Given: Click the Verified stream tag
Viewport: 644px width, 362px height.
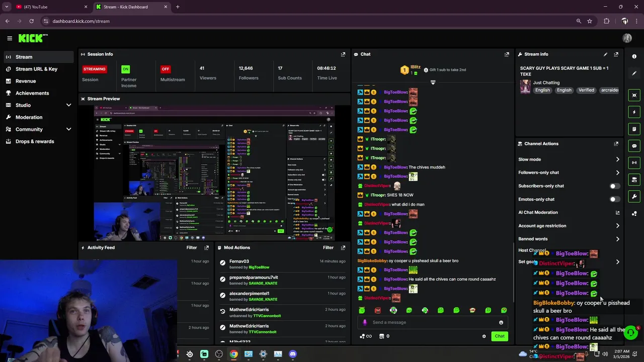Looking at the screenshot, I should click(586, 90).
